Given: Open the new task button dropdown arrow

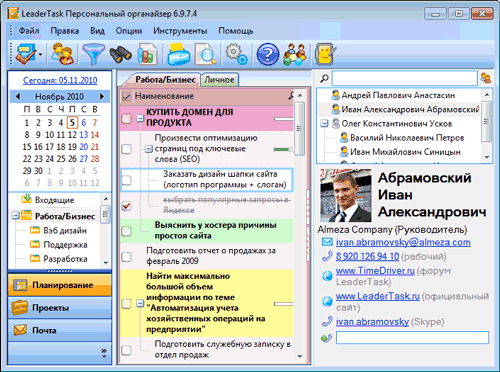Looking at the screenshot, I should (40, 54).
